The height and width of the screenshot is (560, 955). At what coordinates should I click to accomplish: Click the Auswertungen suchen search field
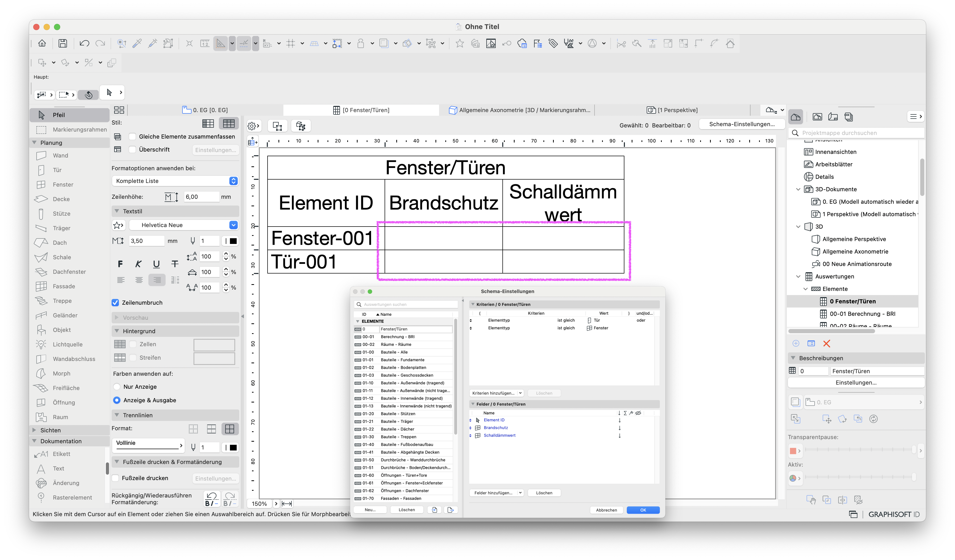click(406, 304)
